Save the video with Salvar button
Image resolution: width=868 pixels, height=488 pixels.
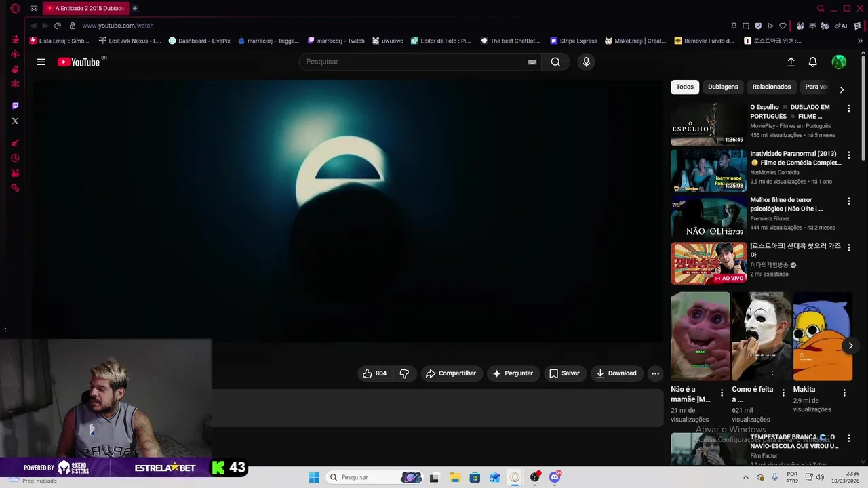[564, 373]
